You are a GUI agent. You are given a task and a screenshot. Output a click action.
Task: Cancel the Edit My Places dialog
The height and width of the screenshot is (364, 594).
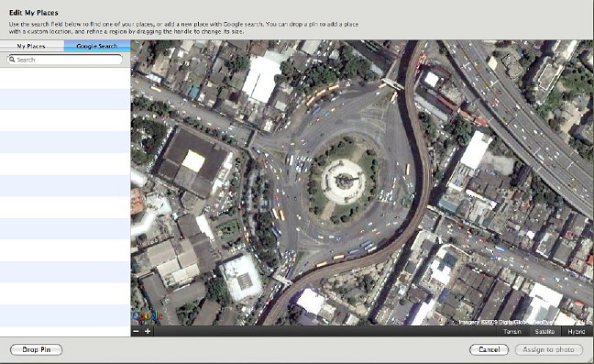point(489,349)
